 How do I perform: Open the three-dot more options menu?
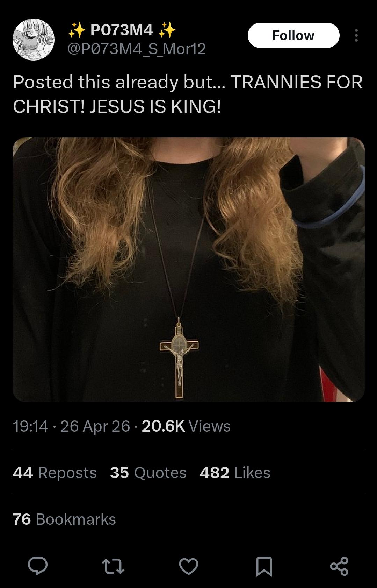coord(356,35)
